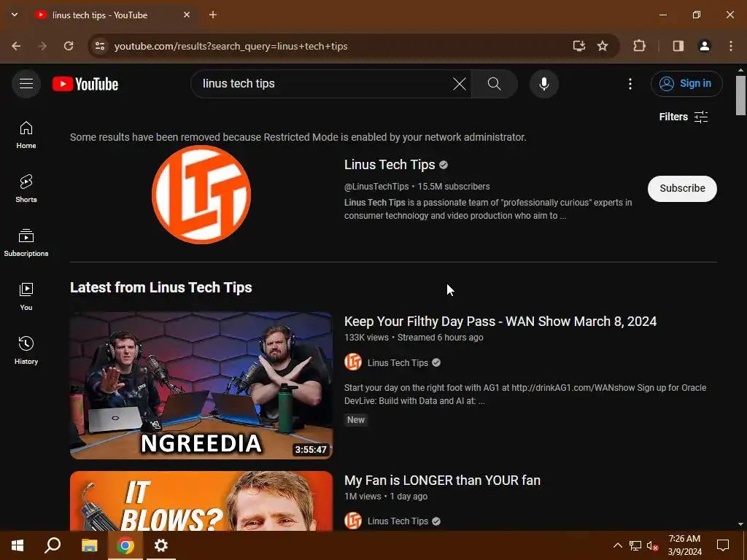Expand the tab search dropdown arrow
Viewport: 747px width, 560px height.
tap(15, 15)
